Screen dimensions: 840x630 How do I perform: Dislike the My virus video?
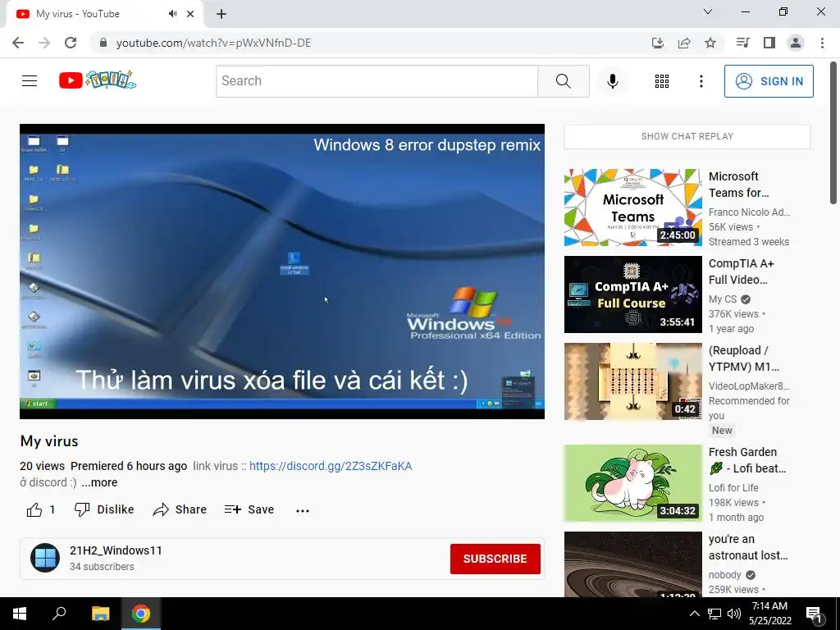coord(104,509)
